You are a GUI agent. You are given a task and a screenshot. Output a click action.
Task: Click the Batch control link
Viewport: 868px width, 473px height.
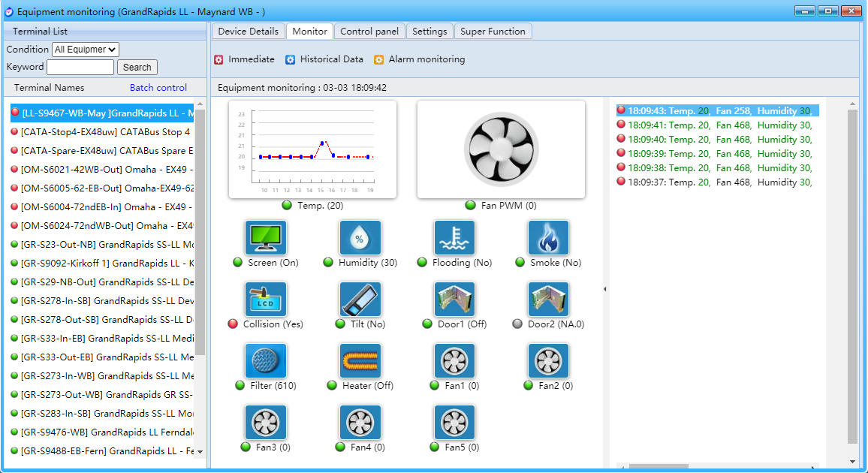(158, 87)
